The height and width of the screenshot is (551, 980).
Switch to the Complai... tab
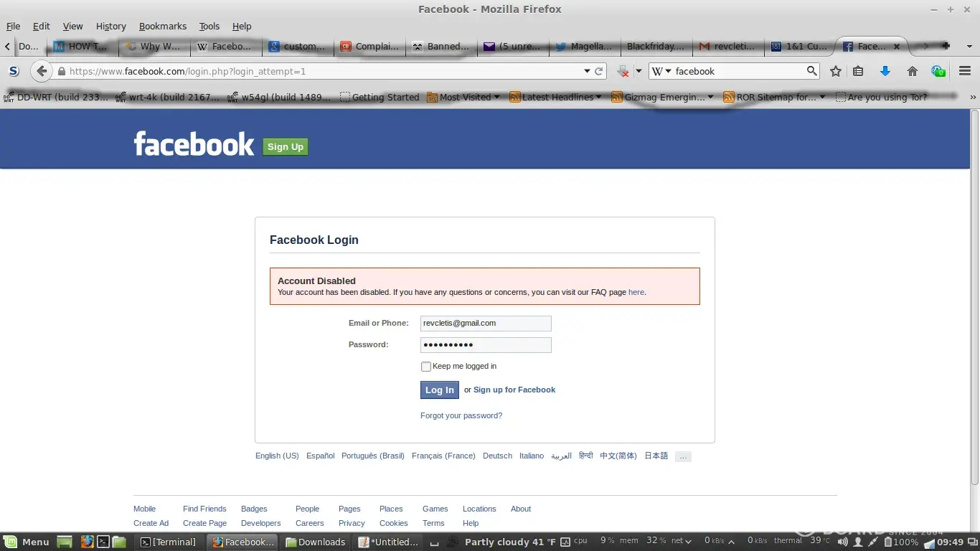tap(369, 46)
